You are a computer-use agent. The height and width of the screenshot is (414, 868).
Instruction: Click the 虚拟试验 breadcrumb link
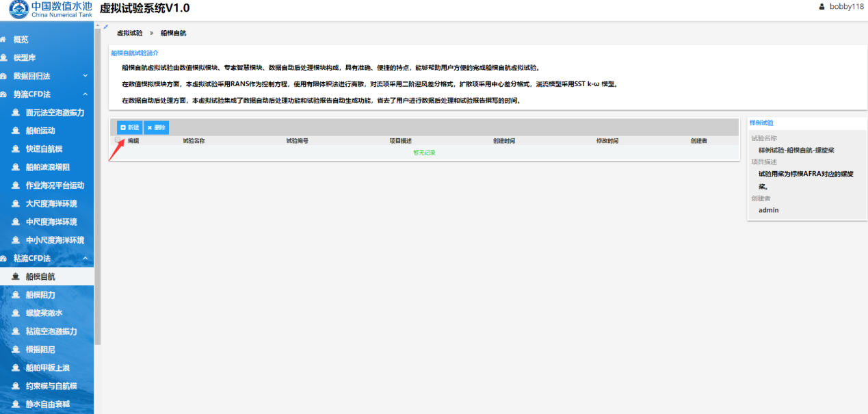(x=129, y=33)
